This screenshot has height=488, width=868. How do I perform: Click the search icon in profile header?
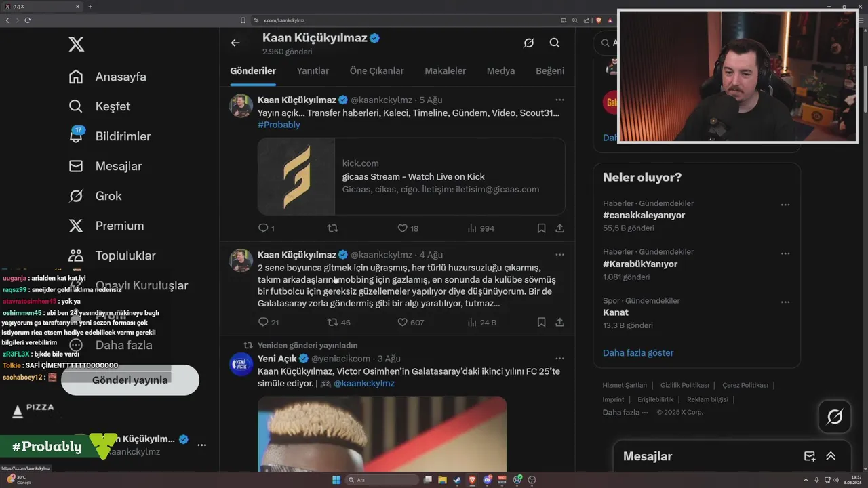(555, 43)
